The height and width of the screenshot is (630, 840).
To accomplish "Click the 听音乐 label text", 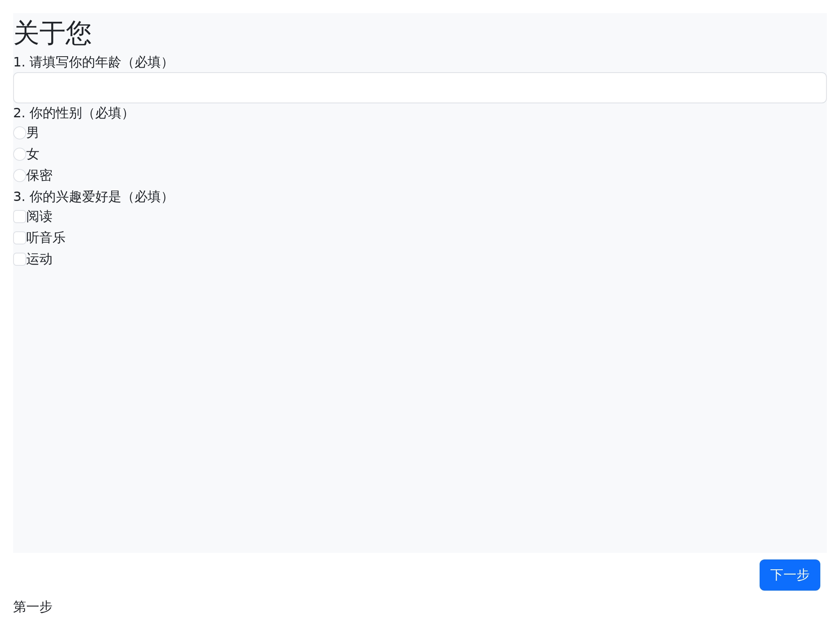I will 46,238.
